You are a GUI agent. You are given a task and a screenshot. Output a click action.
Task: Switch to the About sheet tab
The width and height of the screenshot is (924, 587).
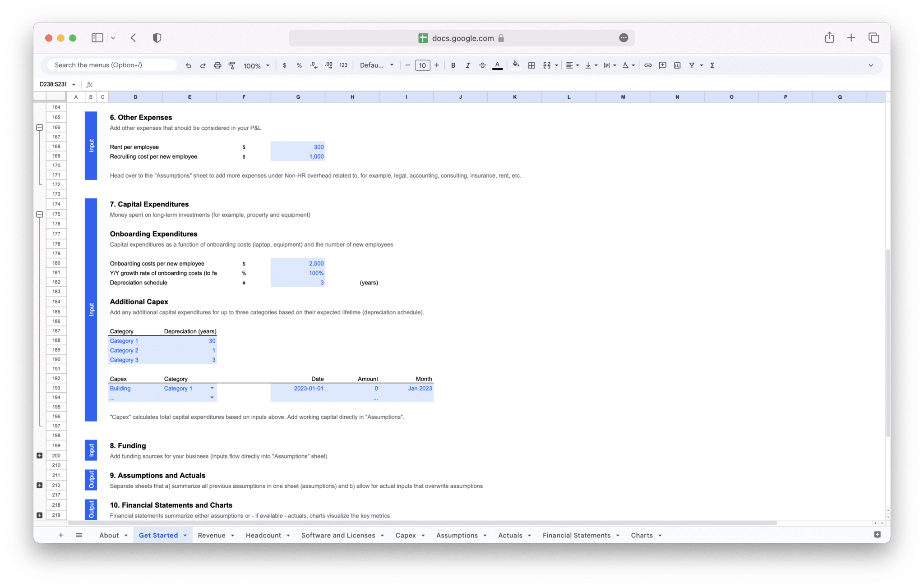coord(109,535)
